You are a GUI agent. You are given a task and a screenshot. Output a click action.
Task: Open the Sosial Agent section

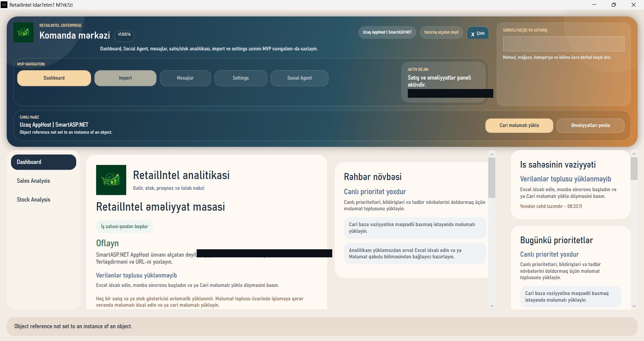299,78
